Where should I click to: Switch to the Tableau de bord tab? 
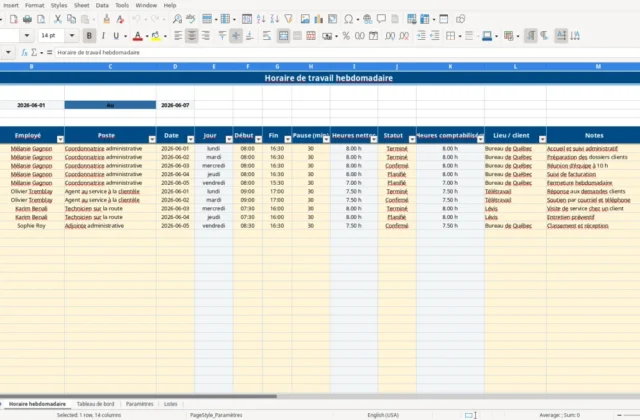click(x=96, y=404)
